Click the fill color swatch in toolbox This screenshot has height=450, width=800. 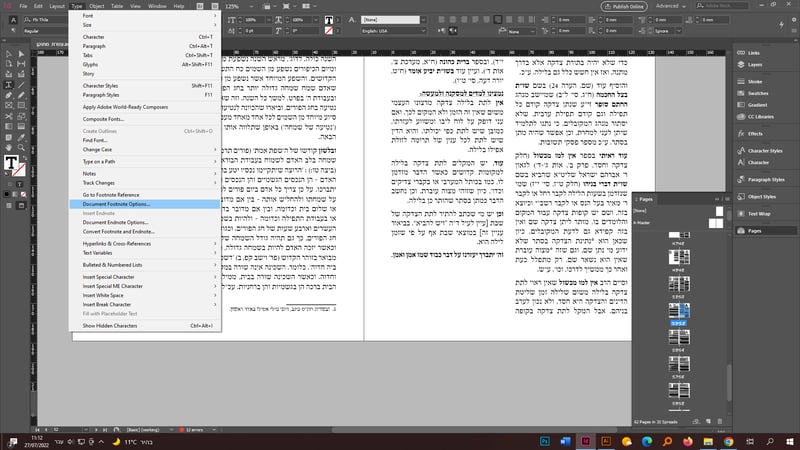pyautogui.click(x=10, y=162)
